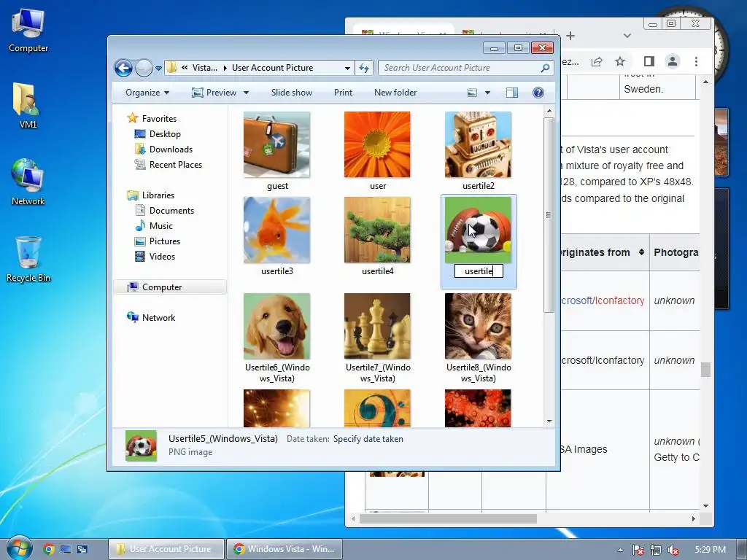747x560 pixels.
Task: Start a Slide show
Action: (292, 93)
